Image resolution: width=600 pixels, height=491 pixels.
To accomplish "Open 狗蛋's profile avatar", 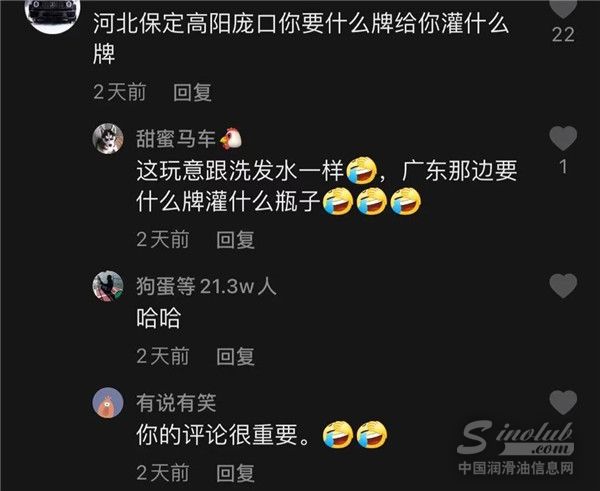I will tap(108, 286).
